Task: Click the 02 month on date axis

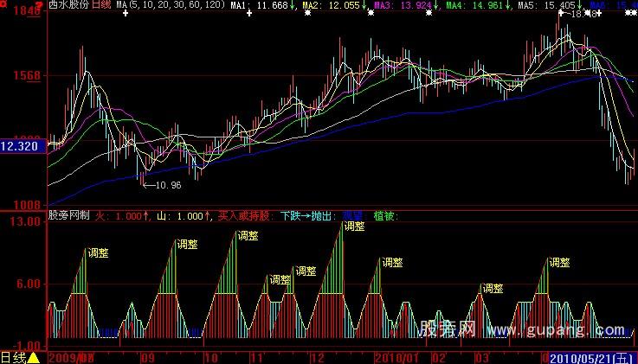Action: [439, 358]
